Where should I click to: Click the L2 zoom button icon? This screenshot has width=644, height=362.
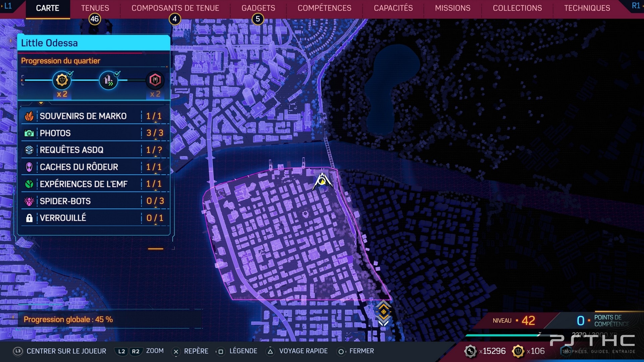pos(121,351)
